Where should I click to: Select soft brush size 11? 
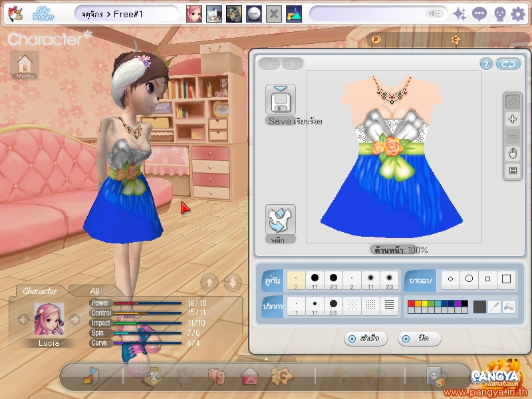[370, 281]
